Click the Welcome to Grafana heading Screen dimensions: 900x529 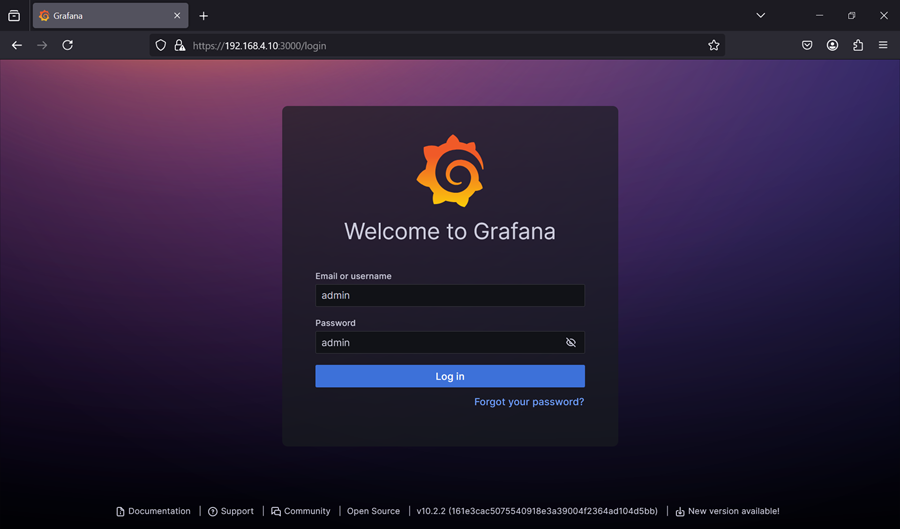click(450, 231)
